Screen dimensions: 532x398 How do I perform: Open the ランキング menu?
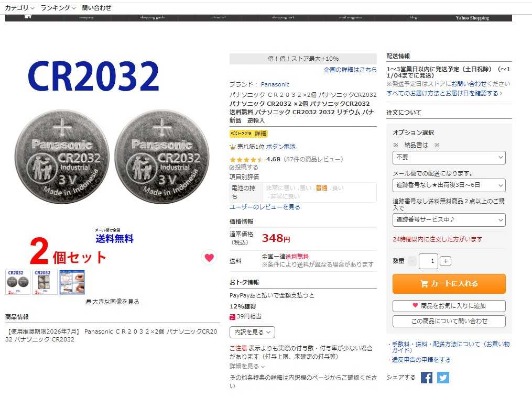[58, 7]
